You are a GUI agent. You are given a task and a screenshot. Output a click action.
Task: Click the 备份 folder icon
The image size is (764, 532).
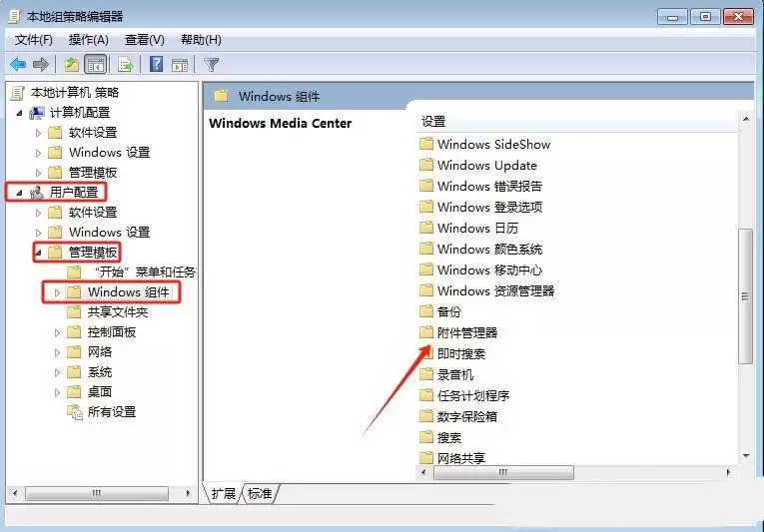[426, 311]
